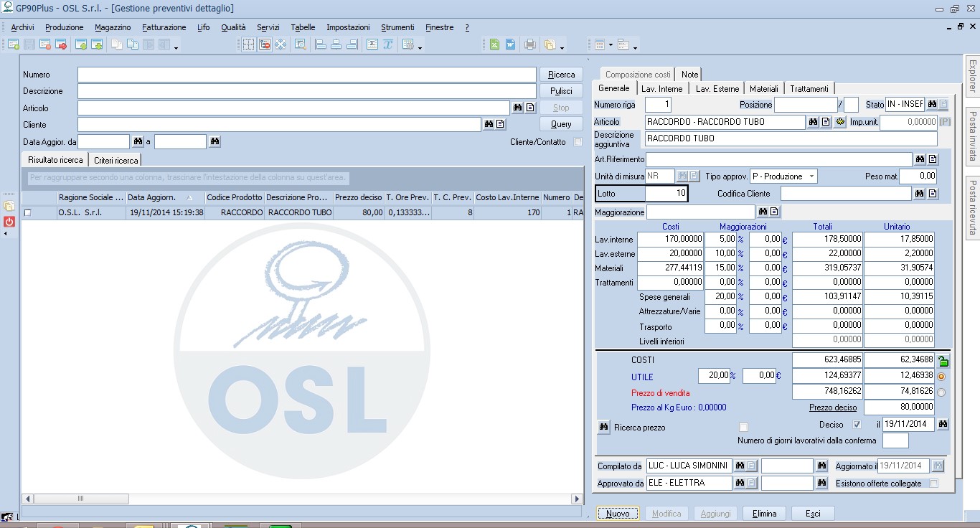Screen dimensions: 980x528
Task: Click the Ricerca prezzo binoculars icon
Action: (603, 427)
